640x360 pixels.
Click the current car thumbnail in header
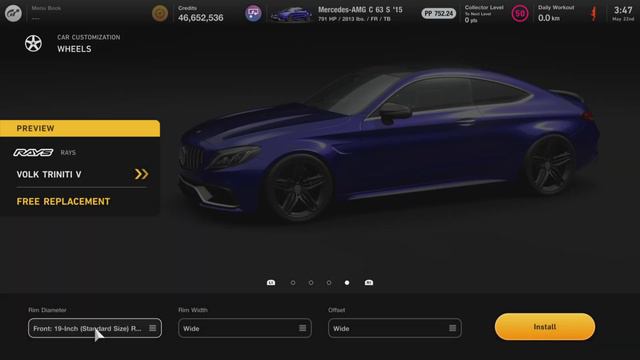[x=291, y=14]
